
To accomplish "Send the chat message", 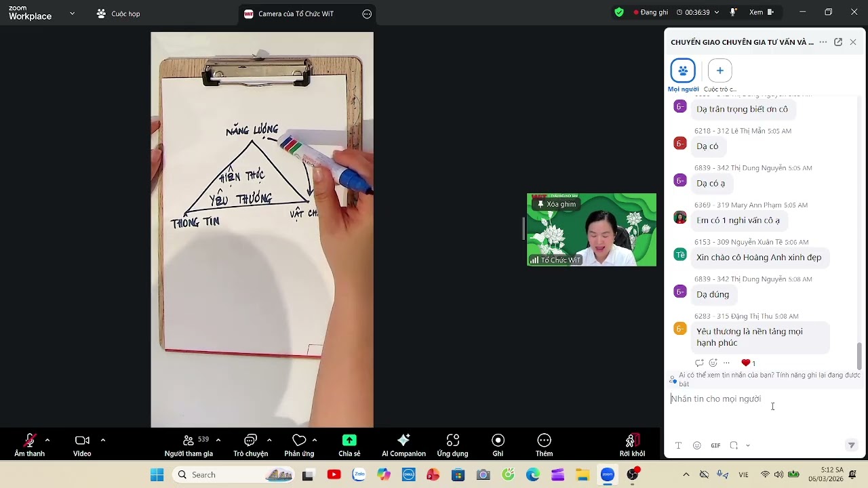I will [852, 445].
